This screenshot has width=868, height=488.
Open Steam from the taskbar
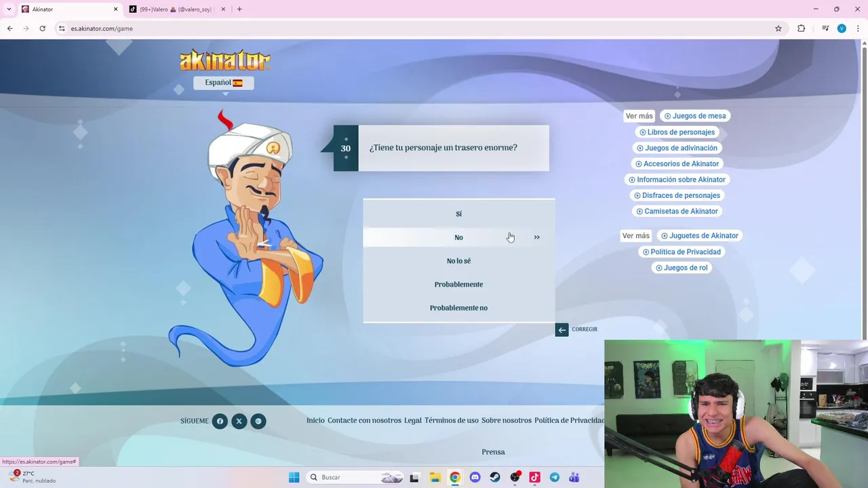(x=495, y=478)
